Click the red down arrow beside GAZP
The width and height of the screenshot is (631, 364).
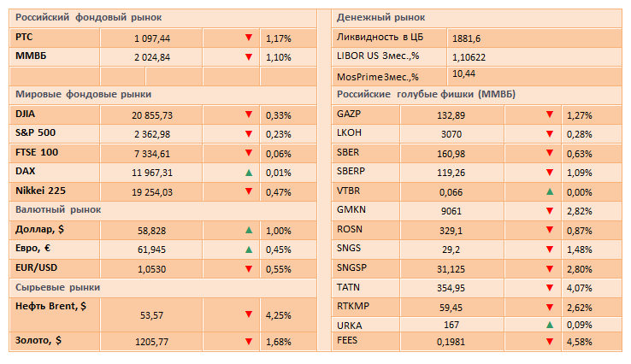coord(550,114)
